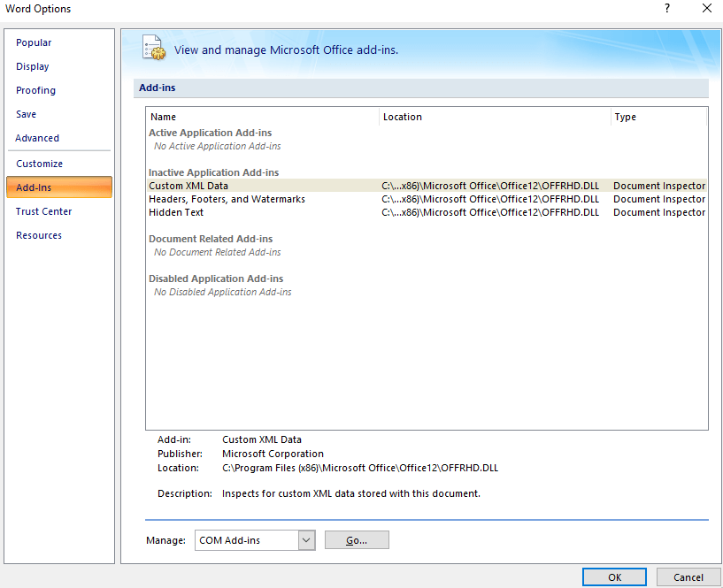Image resolution: width=723 pixels, height=588 pixels.
Task: Open the Resources category
Action: point(39,235)
